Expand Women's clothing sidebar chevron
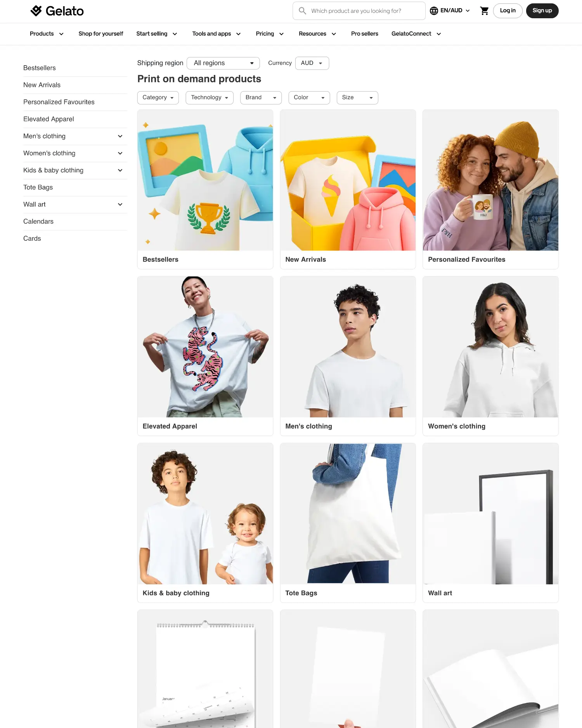This screenshot has width=582, height=728. tap(120, 153)
